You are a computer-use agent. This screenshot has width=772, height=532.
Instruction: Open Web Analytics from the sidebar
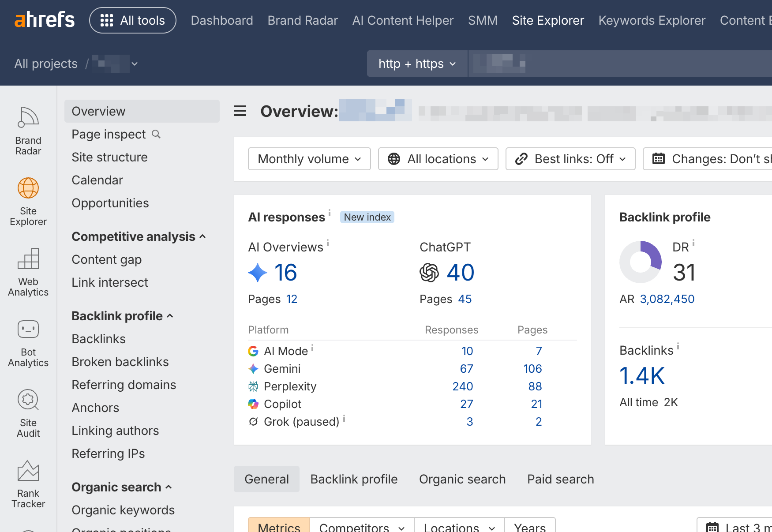(x=28, y=272)
